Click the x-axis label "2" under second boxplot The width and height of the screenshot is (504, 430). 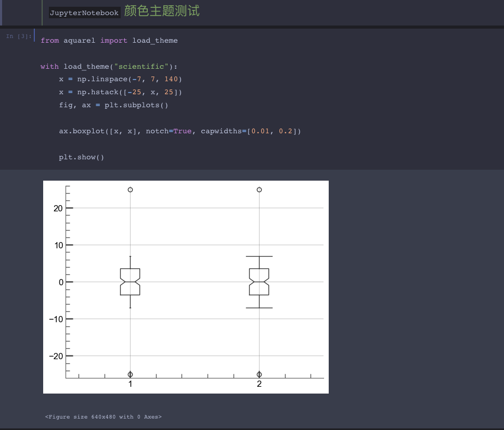tap(259, 384)
